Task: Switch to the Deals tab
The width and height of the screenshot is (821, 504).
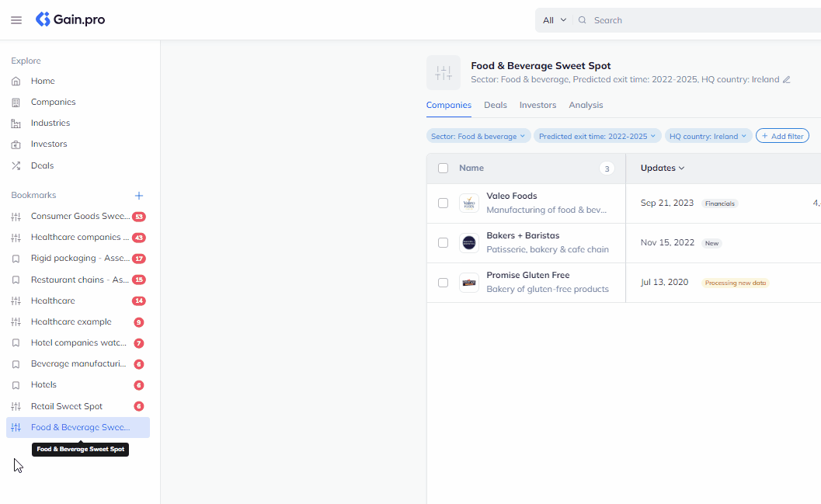Action: (496, 105)
